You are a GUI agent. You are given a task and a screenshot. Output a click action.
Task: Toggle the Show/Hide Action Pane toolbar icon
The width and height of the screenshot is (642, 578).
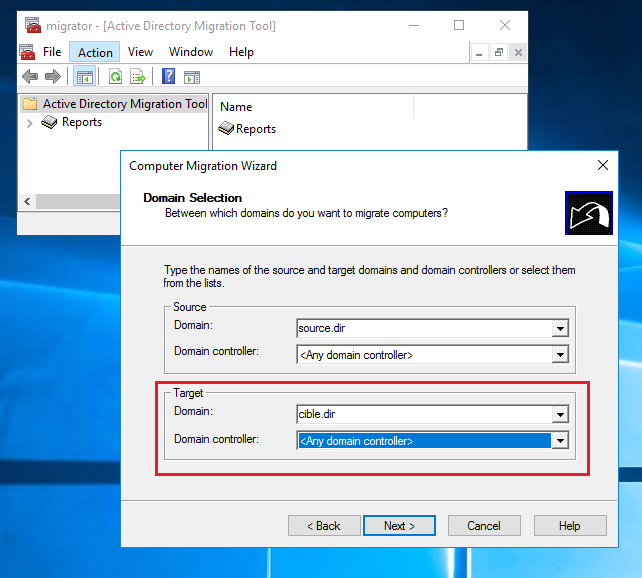coord(192,77)
